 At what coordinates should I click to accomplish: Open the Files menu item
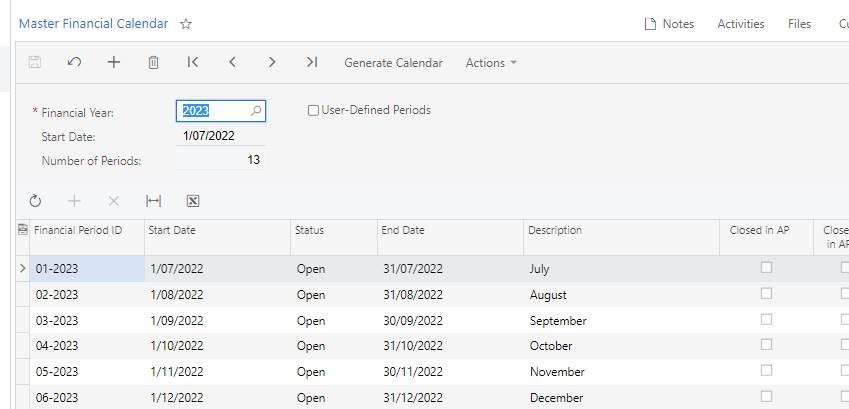coord(799,24)
